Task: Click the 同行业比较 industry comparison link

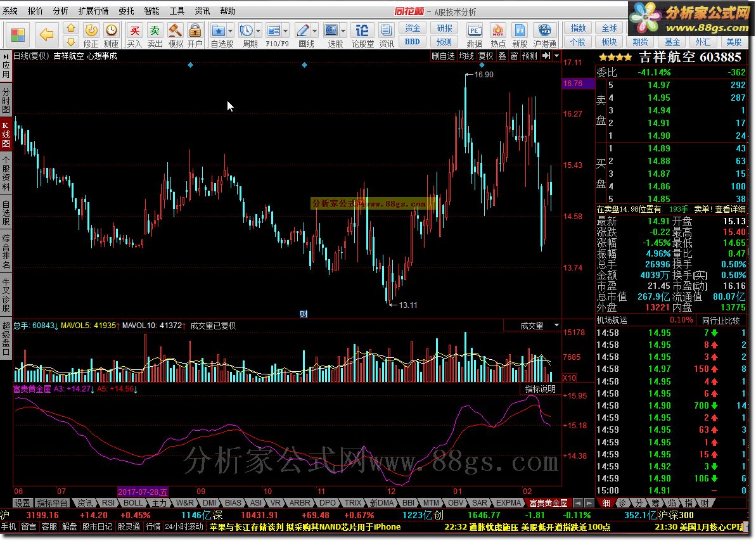Action: [x=721, y=320]
